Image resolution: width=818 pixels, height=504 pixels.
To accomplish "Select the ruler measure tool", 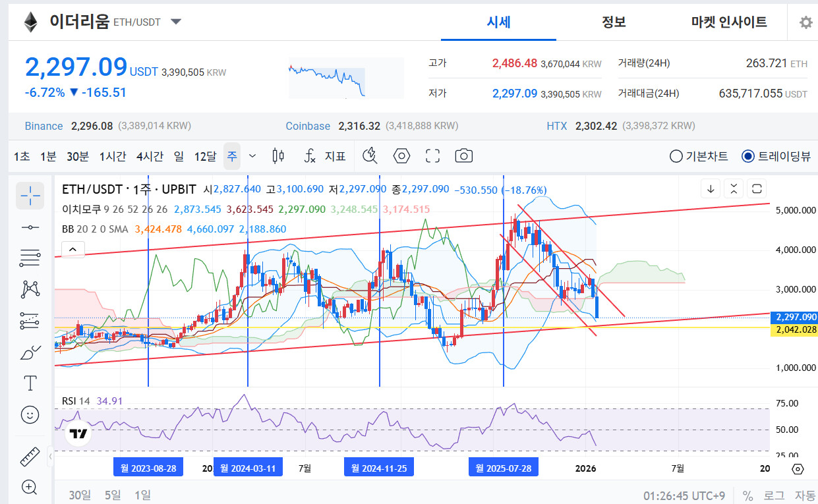I will (x=30, y=455).
